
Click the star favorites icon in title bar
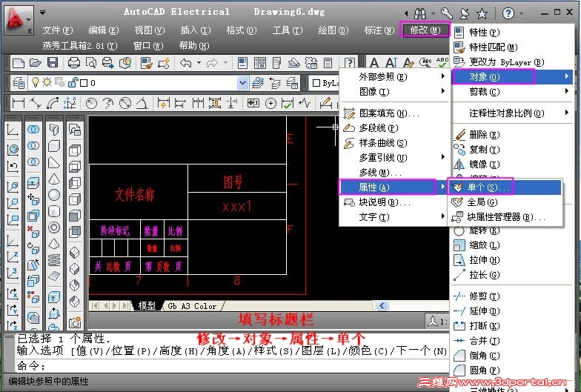482,13
